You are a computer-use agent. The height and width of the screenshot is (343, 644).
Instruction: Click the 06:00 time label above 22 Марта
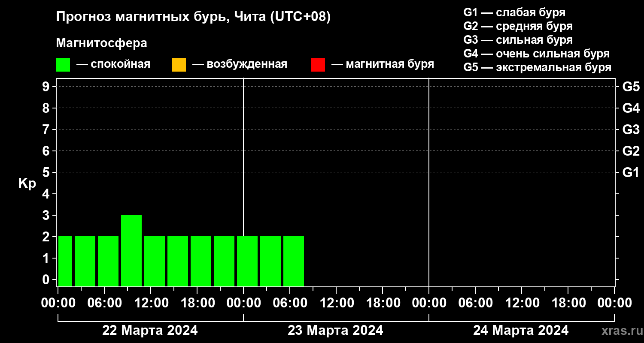[x=105, y=303]
